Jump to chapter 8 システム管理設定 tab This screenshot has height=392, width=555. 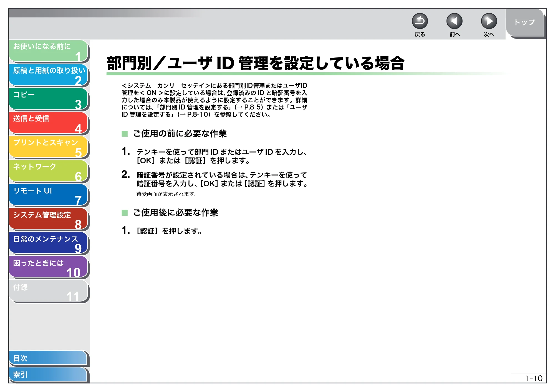(x=49, y=219)
